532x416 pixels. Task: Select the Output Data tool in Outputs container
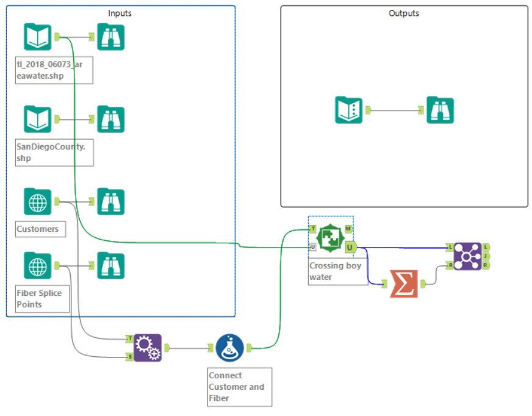click(x=349, y=110)
